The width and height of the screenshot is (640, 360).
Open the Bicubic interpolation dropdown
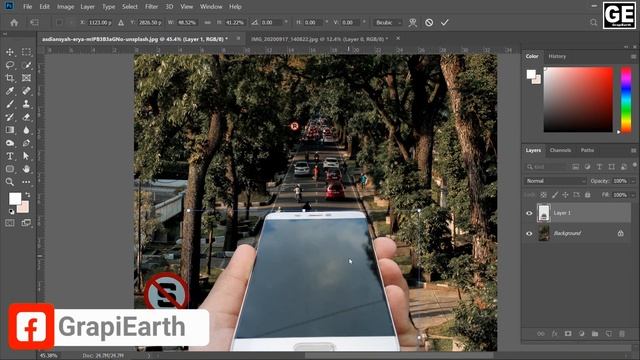point(388,22)
